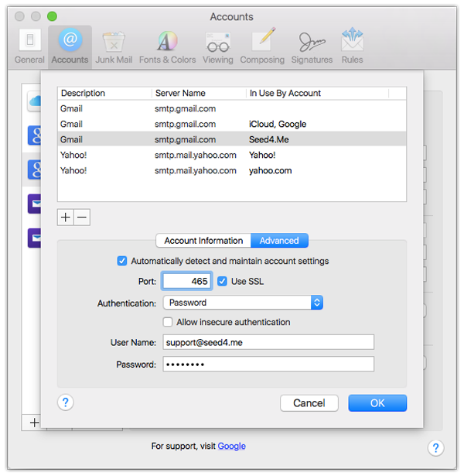Confirm settings with OK button
Image resolution: width=464 pixels, height=476 pixels.
(377, 403)
